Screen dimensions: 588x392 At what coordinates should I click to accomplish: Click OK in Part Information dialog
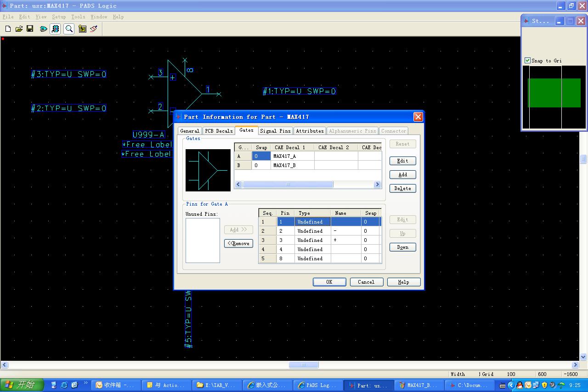tap(329, 282)
